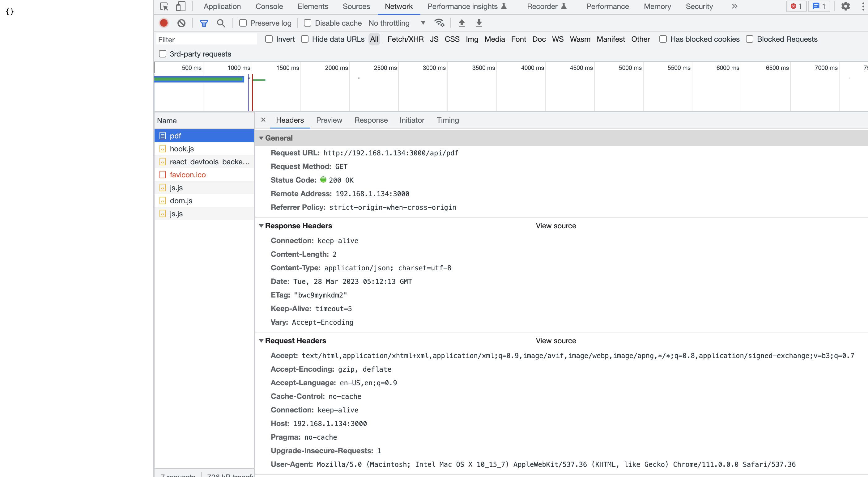868x477 pixels.
Task: Click the import HAR upload icon
Action: 462,23
